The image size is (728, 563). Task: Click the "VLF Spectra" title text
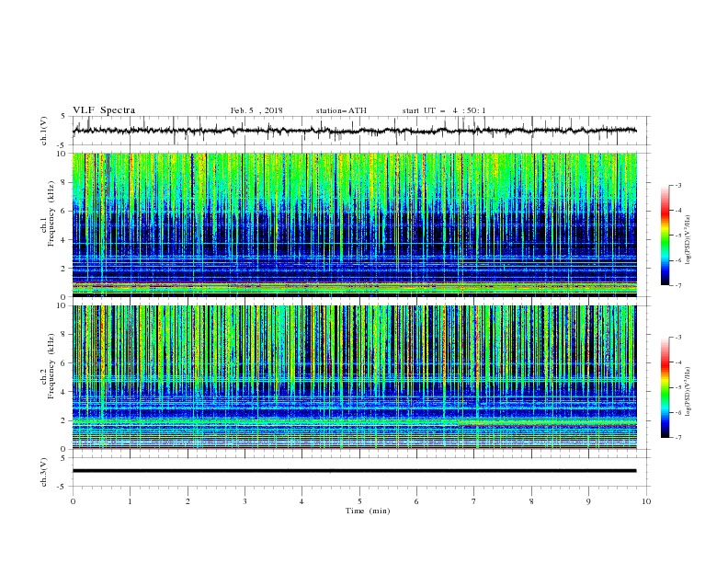(104, 110)
